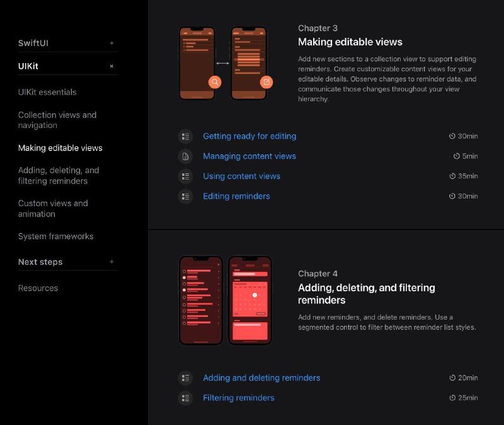The width and height of the screenshot is (504, 425).
Task: Expand the Next steps plus icon
Action: (112, 262)
